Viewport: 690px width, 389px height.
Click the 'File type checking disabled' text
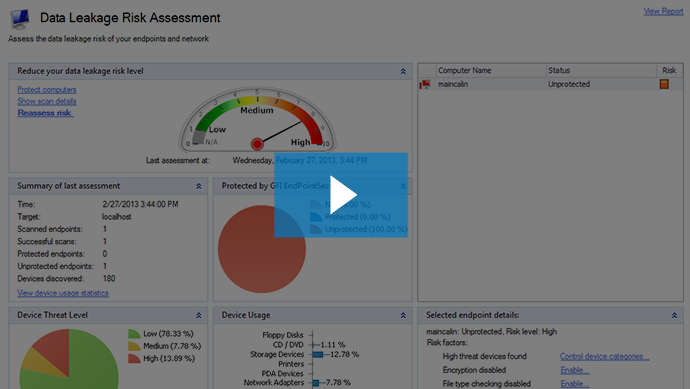[x=486, y=384]
